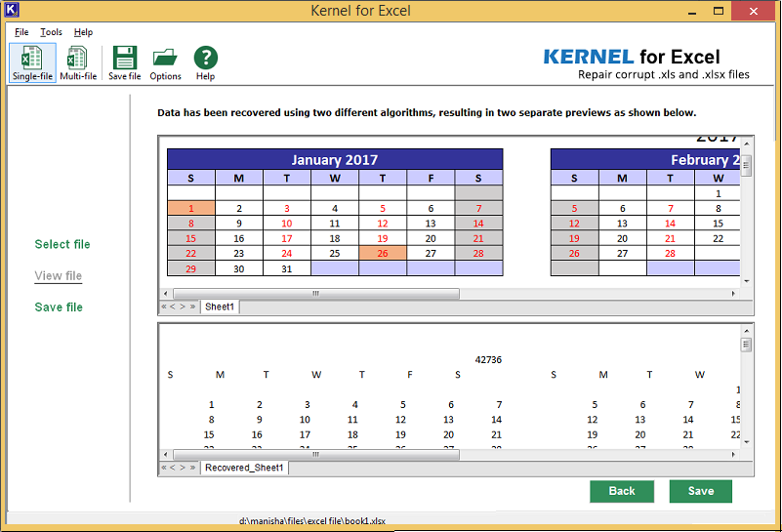Click the Save file toolbar icon
Image resolution: width=782 pixels, height=532 pixels.
click(125, 62)
